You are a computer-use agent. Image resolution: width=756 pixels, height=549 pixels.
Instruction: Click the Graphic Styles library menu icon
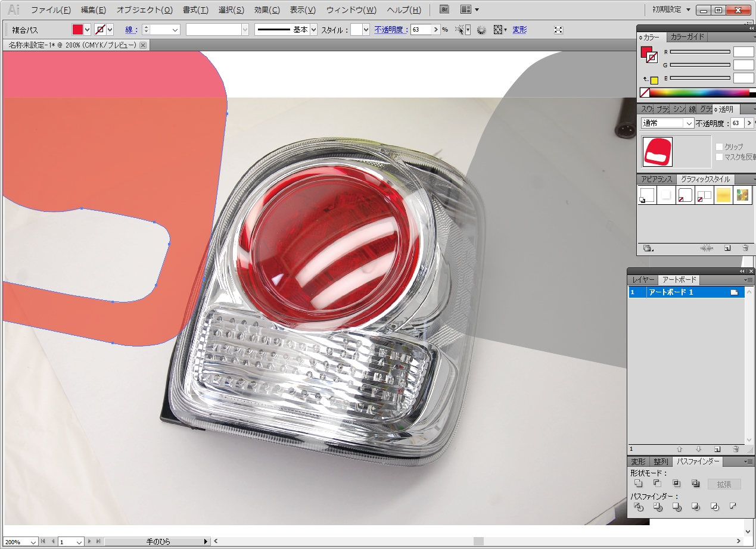pos(648,248)
